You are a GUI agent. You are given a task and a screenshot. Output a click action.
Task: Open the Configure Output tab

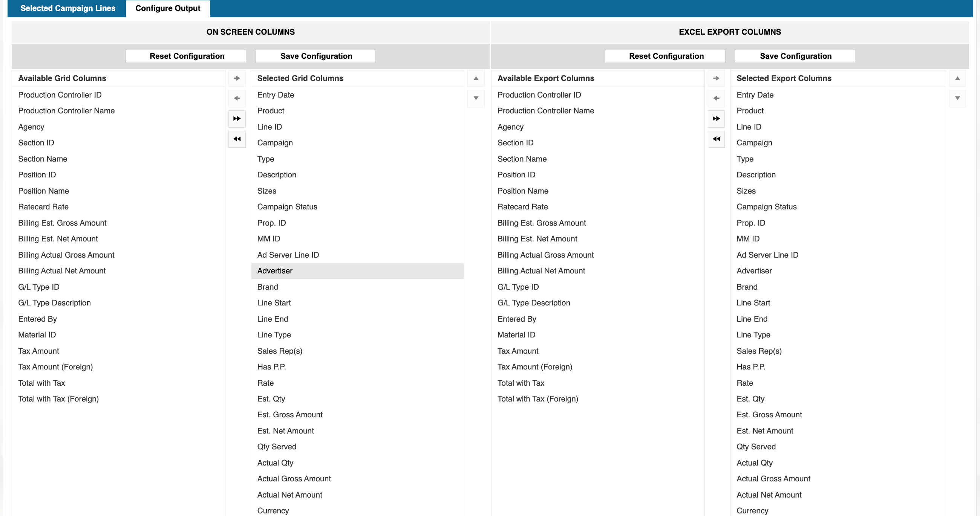[168, 8]
